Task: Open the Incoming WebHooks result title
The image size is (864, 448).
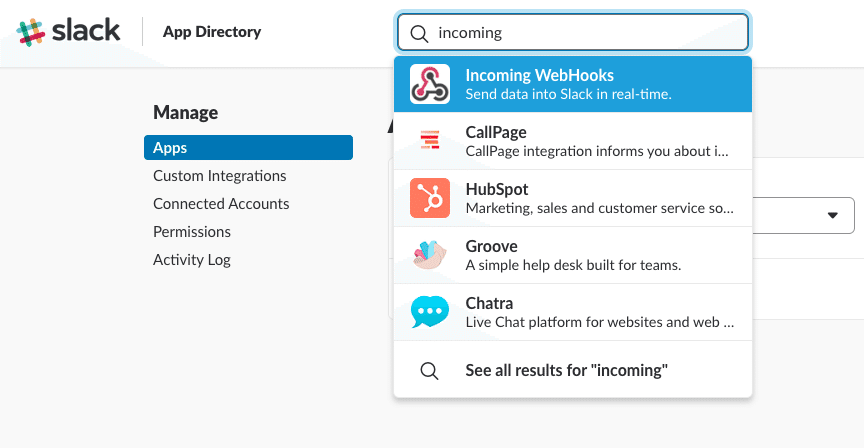Action: [539, 75]
